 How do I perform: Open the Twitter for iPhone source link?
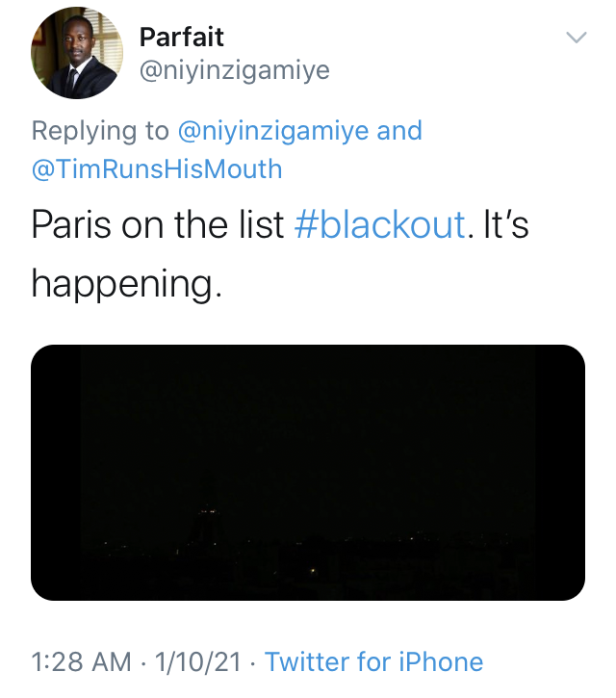tap(373, 661)
